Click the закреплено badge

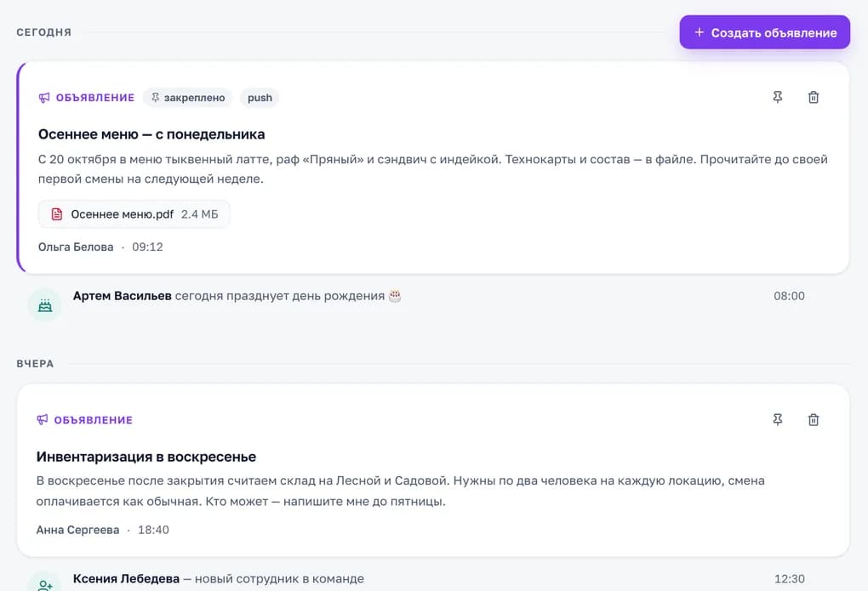[x=188, y=98]
